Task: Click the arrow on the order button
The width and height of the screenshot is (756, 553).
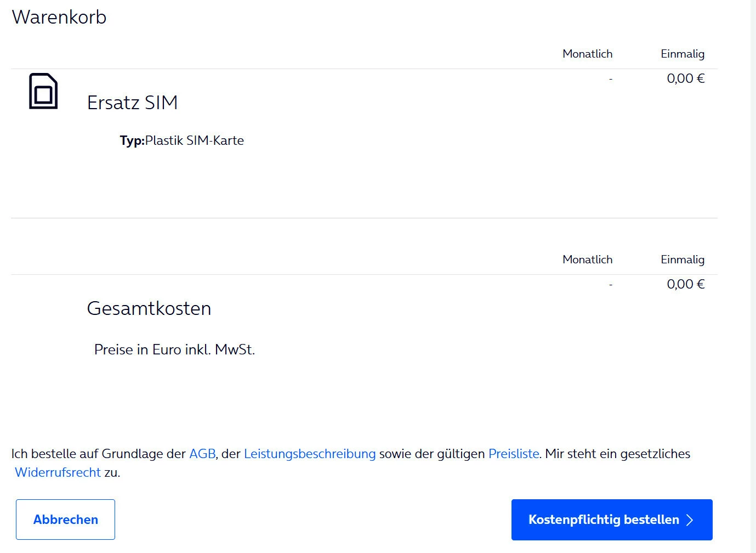Action: tap(690, 520)
